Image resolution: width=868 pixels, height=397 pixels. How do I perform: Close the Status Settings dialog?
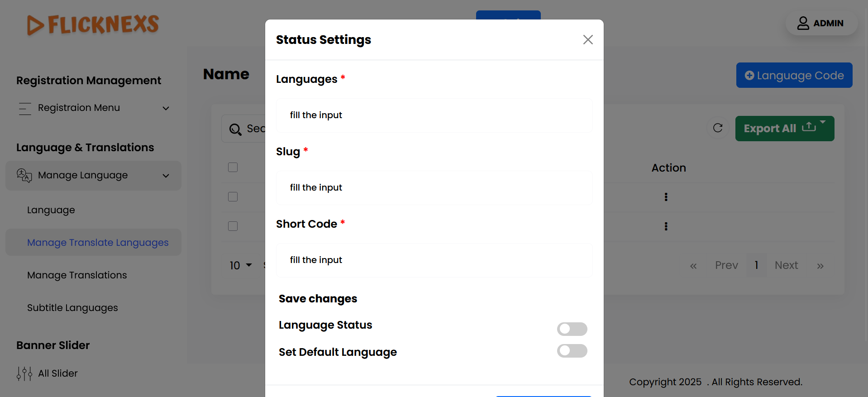coord(588,40)
